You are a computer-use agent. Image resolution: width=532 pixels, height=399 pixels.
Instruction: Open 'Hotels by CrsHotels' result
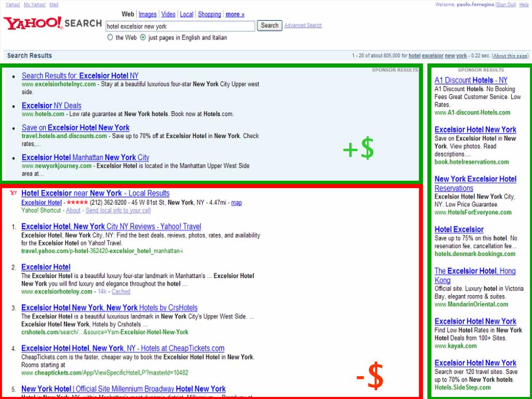109,308
